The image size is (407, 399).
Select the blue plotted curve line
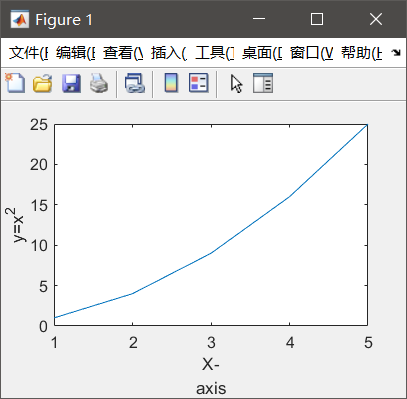[211, 253]
